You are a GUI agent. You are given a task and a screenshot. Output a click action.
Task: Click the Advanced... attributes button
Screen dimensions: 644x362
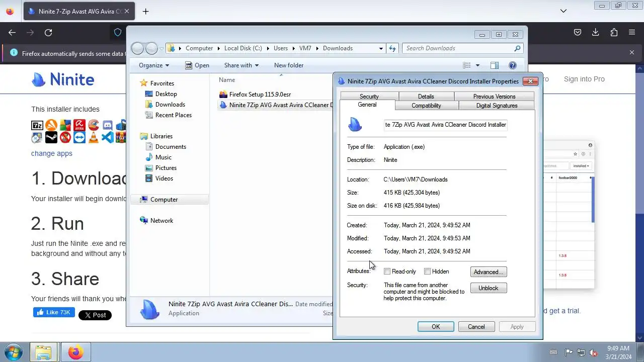pos(488,272)
